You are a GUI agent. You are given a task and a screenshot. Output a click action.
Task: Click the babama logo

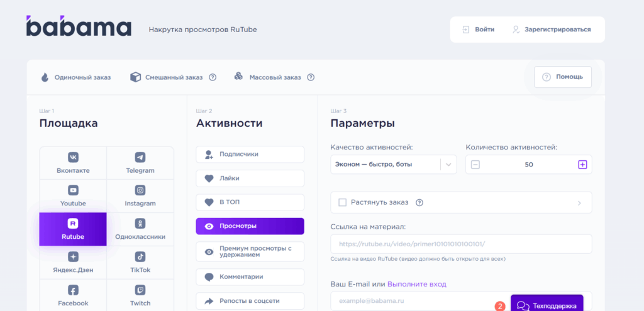79,26
